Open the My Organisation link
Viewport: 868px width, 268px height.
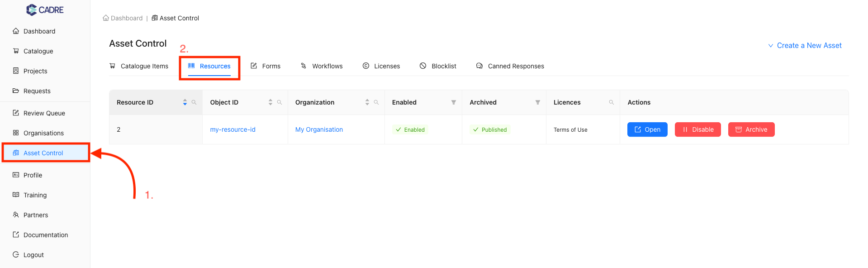click(x=319, y=129)
